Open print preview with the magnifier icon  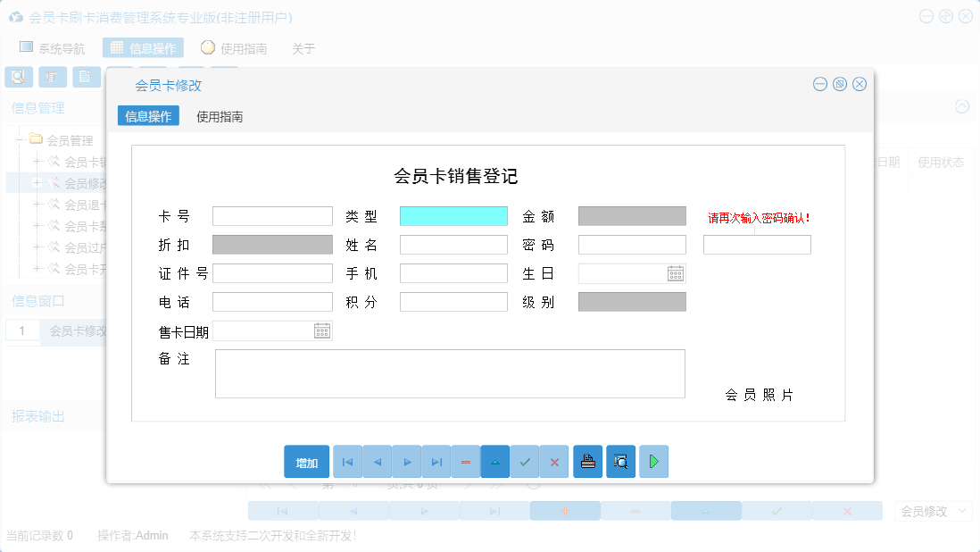point(620,462)
